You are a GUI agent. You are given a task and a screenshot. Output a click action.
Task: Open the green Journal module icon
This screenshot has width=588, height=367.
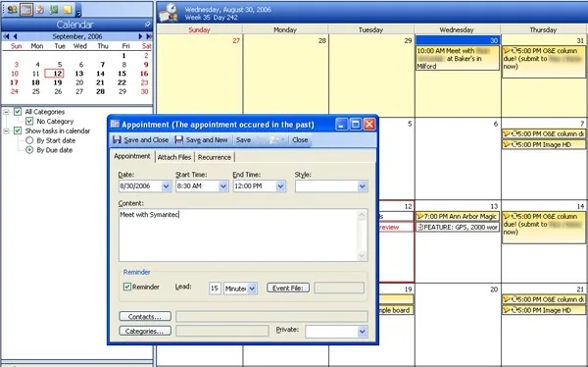[54, 10]
